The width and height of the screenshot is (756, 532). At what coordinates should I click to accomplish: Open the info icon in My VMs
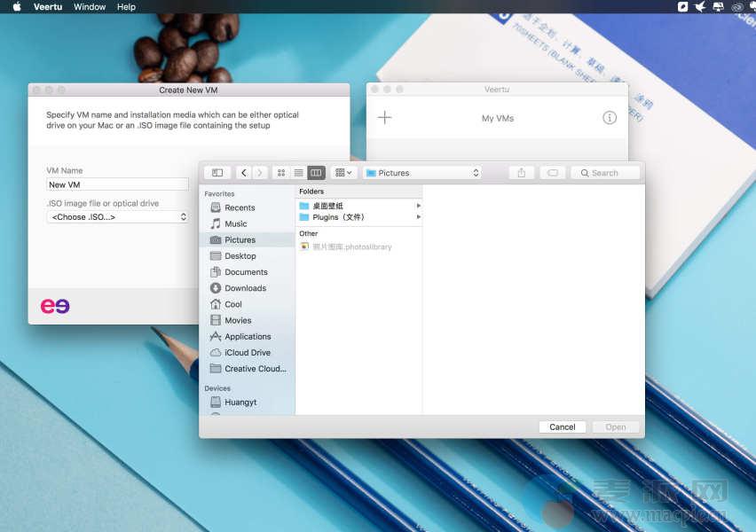click(610, 118)
